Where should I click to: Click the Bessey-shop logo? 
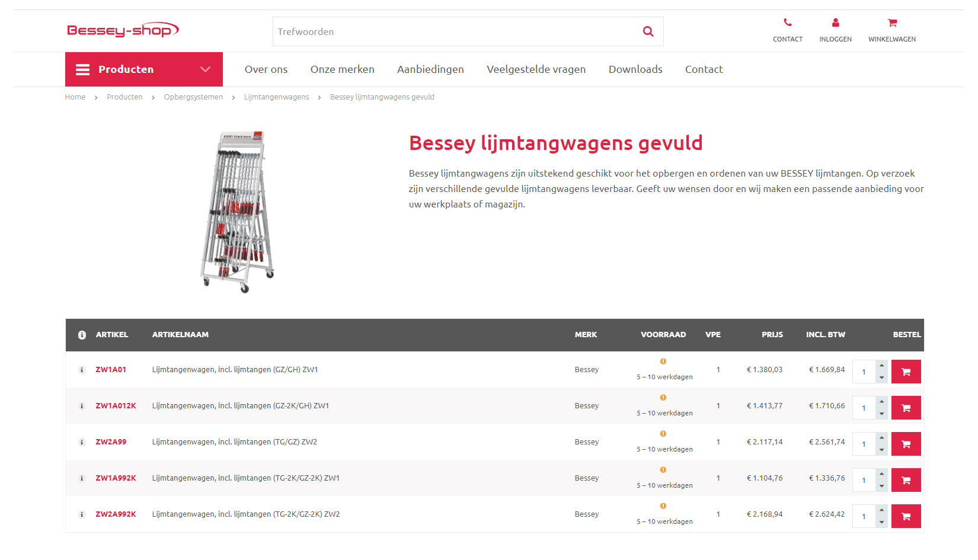(123, 29)
